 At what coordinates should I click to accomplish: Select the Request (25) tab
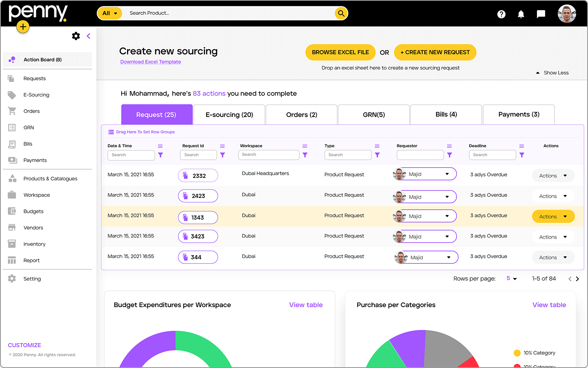click(157, 114)
